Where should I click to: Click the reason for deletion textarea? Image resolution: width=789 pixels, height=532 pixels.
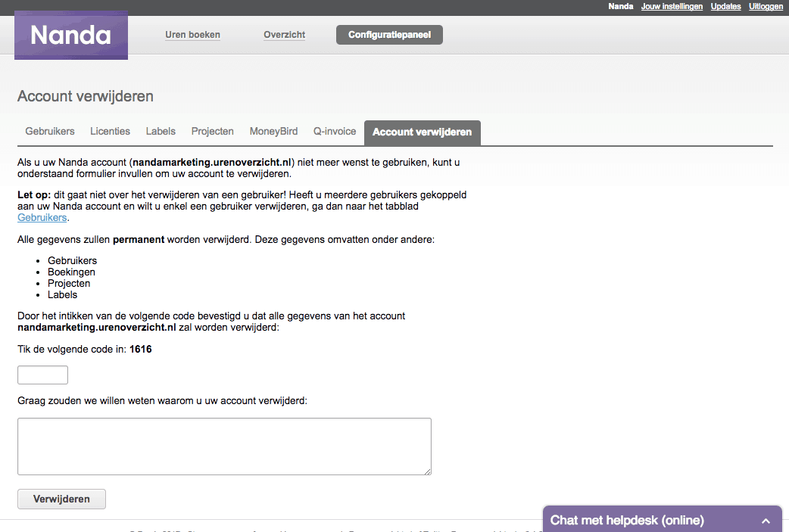coord(224,446)
